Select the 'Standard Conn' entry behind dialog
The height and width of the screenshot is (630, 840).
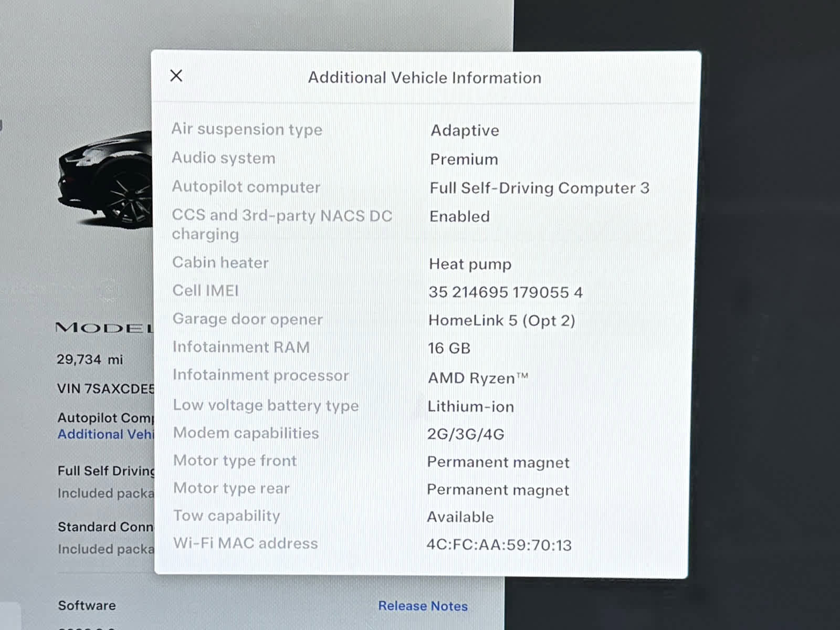point(106,527)
